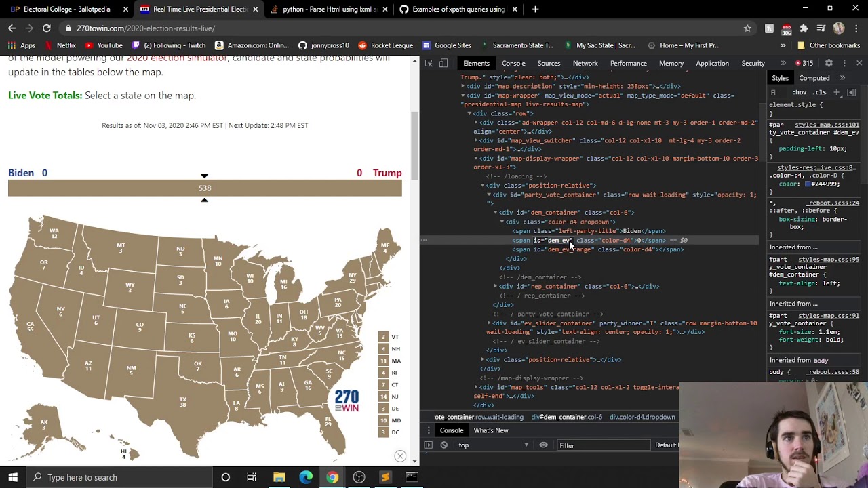Click the console Filter input field

(604, 445)
